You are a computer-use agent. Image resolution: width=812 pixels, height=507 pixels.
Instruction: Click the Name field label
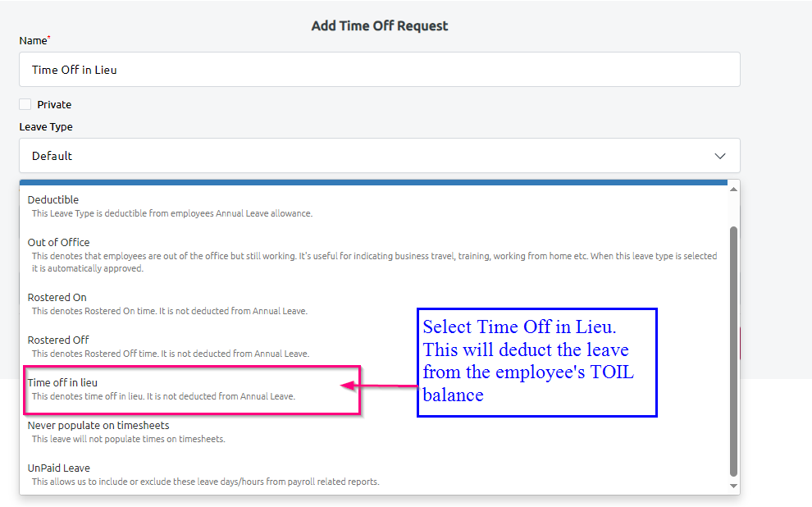point(32,40)
